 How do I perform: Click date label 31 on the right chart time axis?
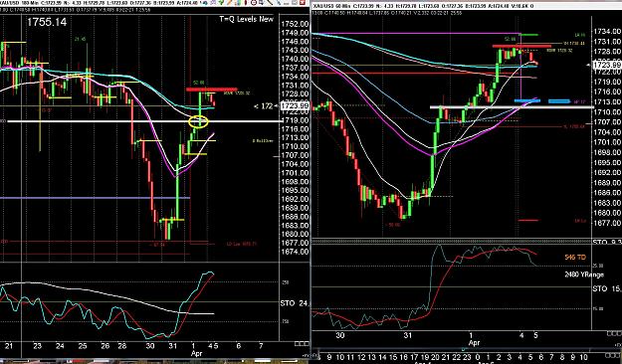click(x=408, y=335)
